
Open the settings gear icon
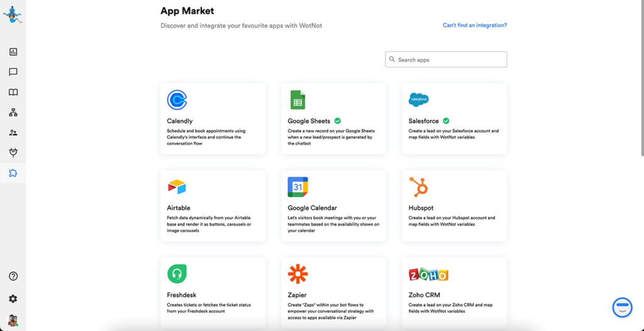click(13, 299)
